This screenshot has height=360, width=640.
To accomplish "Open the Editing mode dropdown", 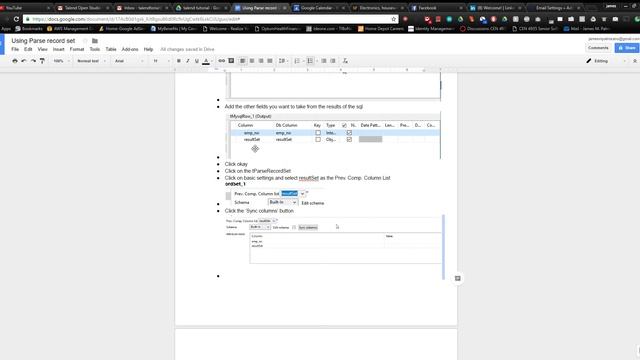I will point(606,61).
